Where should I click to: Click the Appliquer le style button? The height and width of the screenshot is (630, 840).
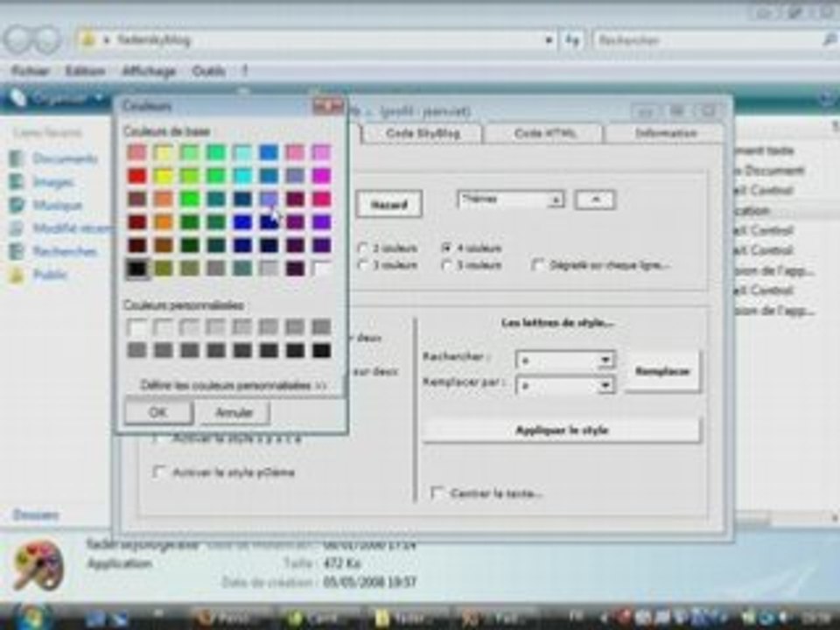[562, 430]
